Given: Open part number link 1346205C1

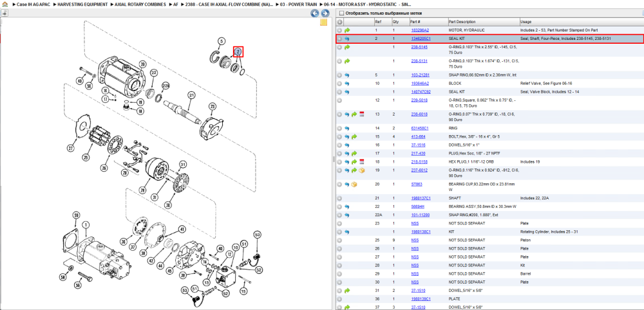Looking at the screenshot, I should (x=421, y=39).
